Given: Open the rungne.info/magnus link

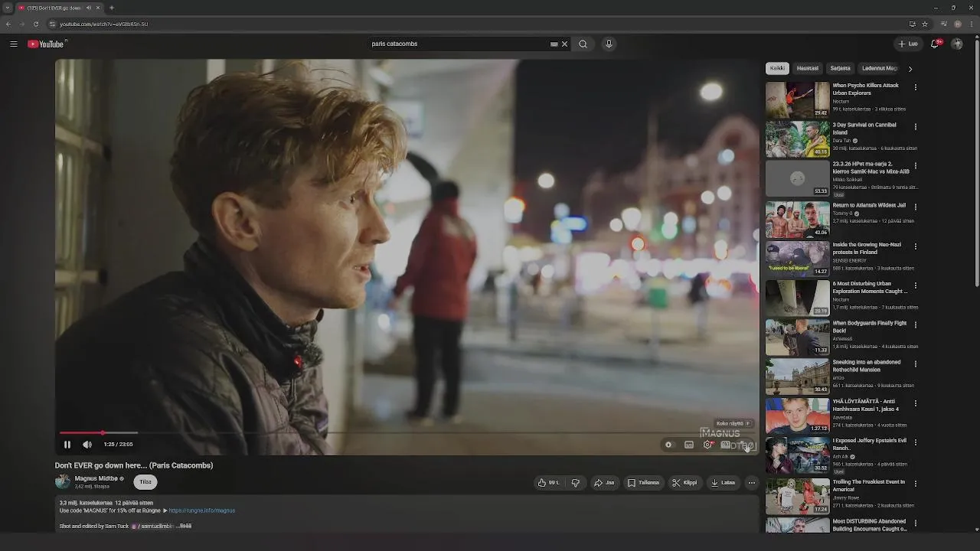Looking at the screenshot, I should pyautogui.click(x=202, y=510).
